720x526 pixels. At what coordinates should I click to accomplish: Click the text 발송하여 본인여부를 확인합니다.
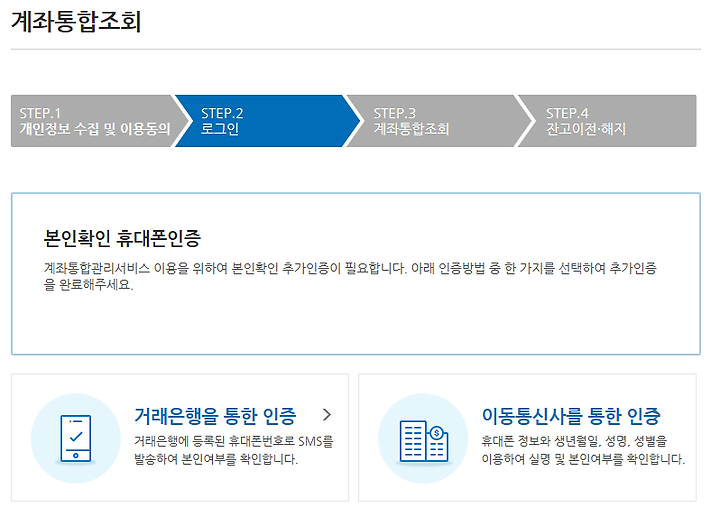pyautogui.click(x=216, y=459)
